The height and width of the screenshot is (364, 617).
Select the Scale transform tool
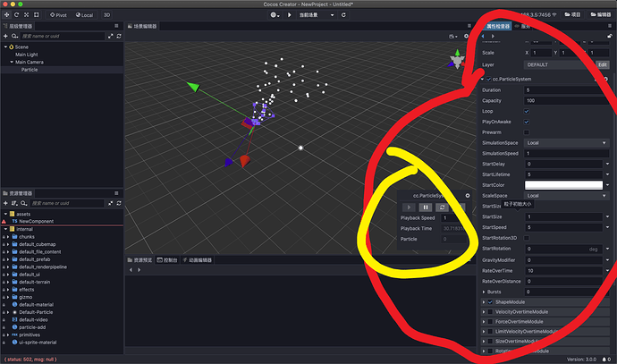[26, 15]
